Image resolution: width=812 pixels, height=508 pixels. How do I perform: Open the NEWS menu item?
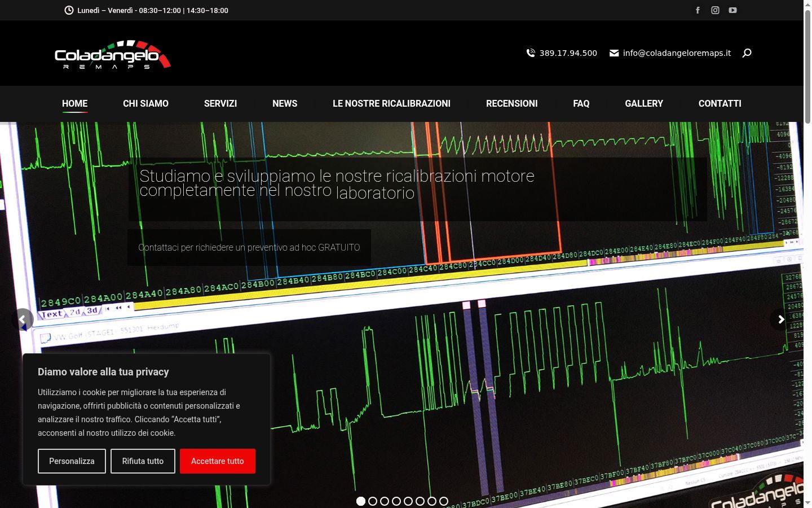pyautogui.click(x=285, y=104)
